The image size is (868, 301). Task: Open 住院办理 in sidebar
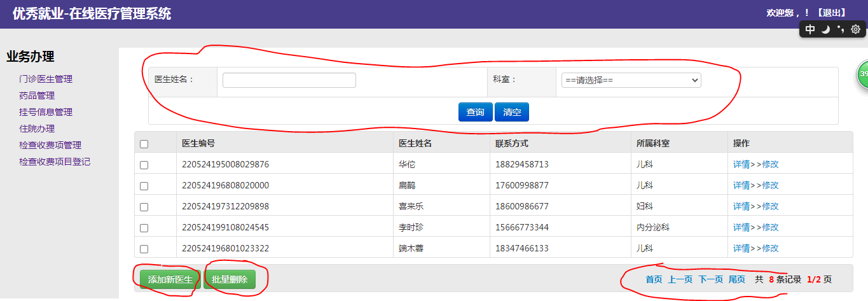coord(37,129)
